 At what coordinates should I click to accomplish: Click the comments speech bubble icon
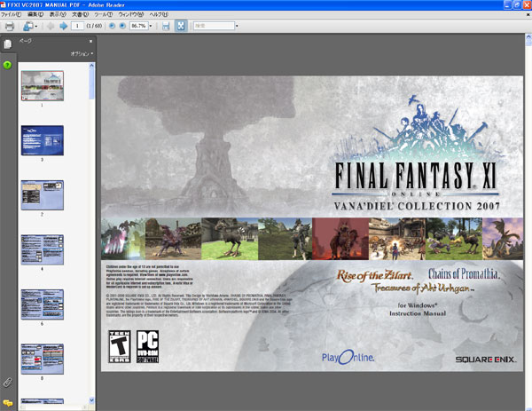click(x=7, y=403)
